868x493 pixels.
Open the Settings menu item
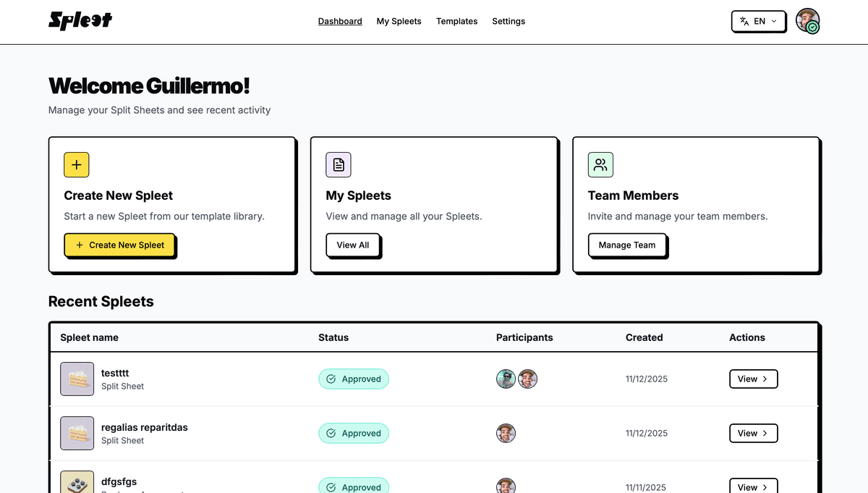509,21
